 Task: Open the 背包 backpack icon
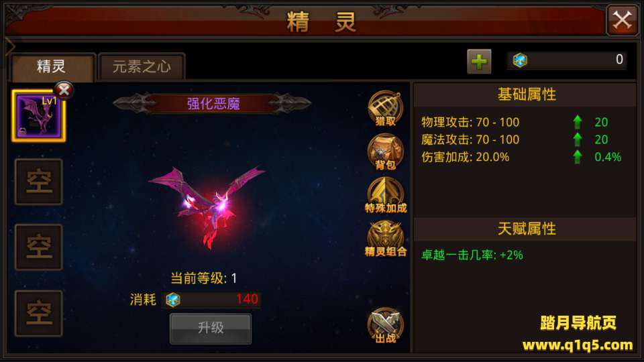385,152
